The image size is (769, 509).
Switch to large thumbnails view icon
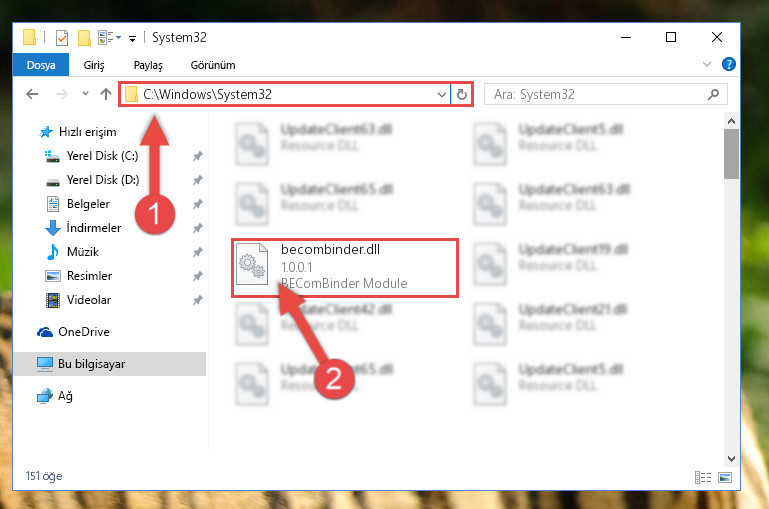tap(725, 477)
